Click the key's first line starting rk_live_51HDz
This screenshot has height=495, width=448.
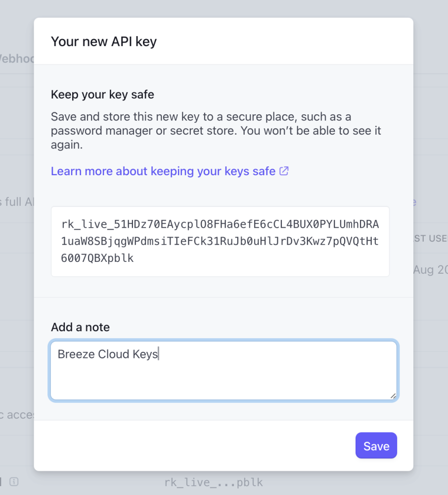[x=220, y=225]
